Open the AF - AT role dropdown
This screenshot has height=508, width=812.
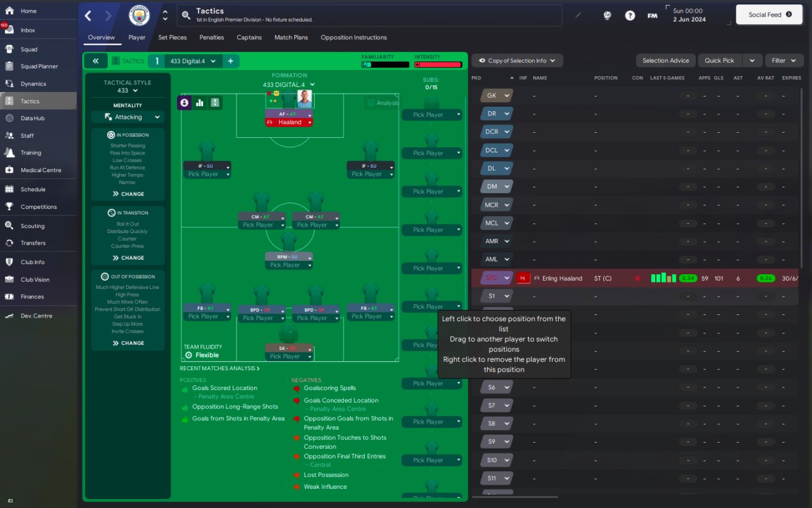click(289, 114)
